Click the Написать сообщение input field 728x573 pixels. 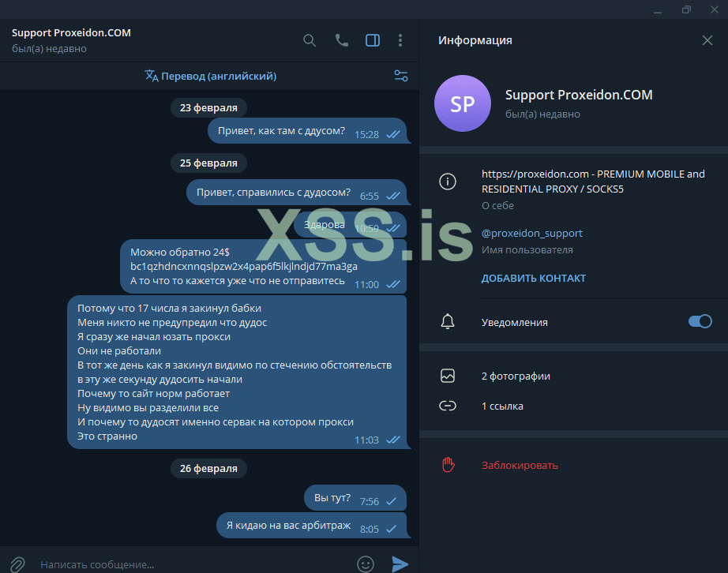(190, 564)
